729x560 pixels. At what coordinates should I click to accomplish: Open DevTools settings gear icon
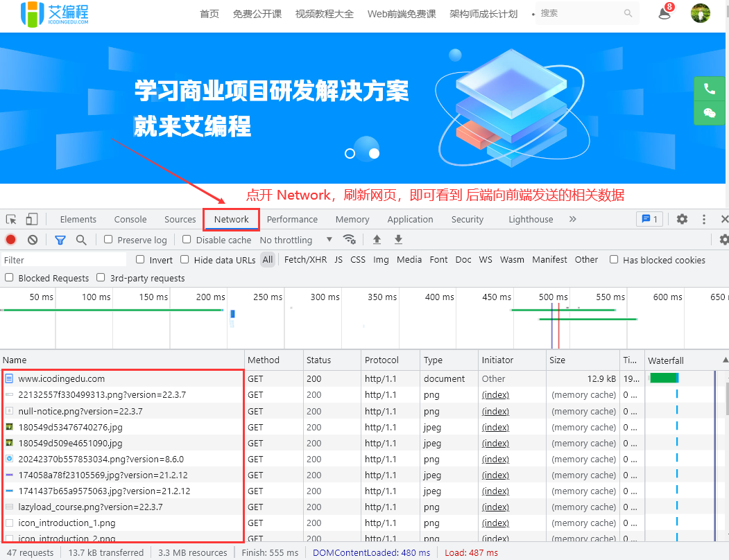point(682,219)
